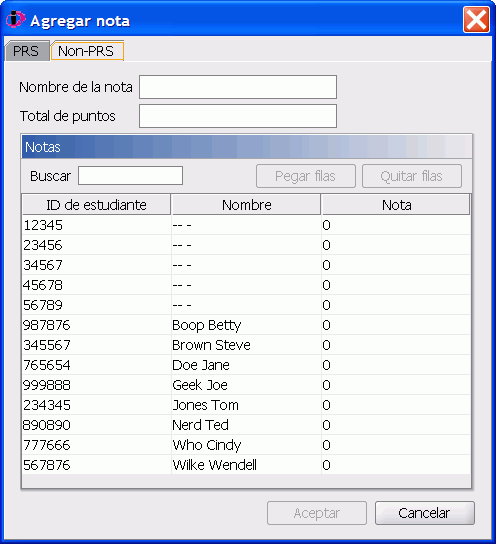
Task: Click the Nota cell for Brown Steve
Action: pyautogui.click(x=396, y=345)
